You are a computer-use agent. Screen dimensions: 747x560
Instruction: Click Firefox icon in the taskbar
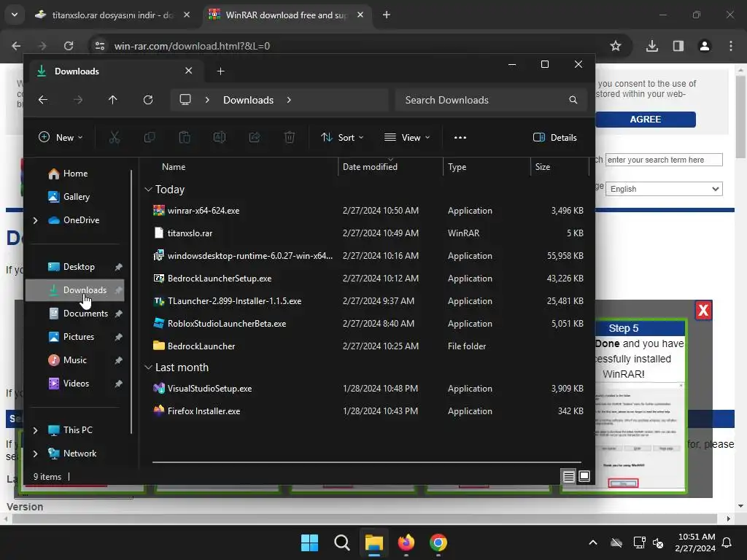click(x=406, y=542)
